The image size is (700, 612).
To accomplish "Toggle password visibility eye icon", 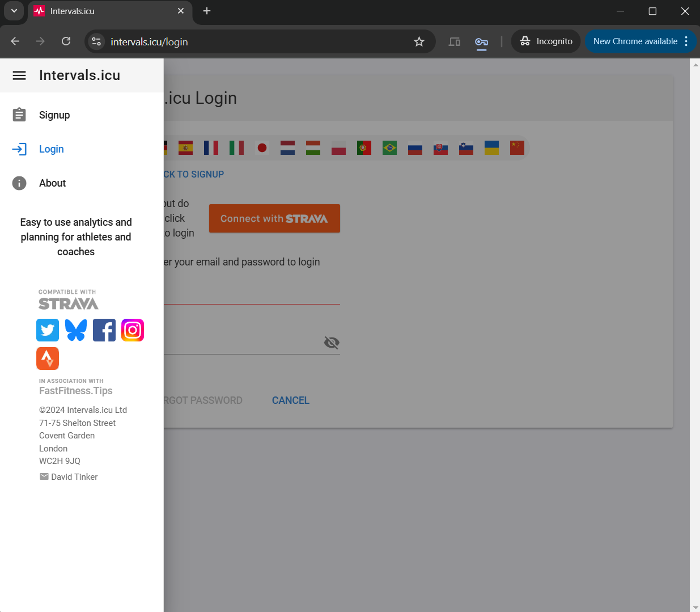I will tap(332, 343).
